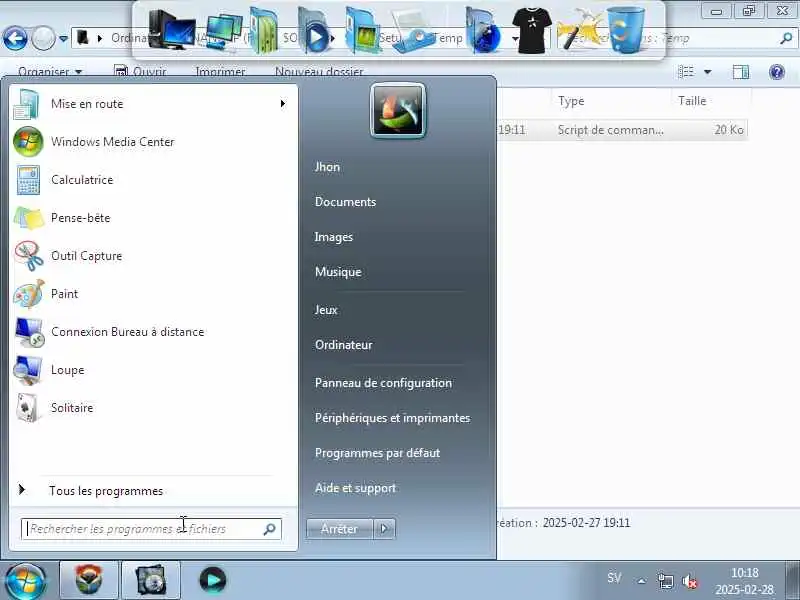Open Explorer Help question mark
Viewport: 800px width, 600px height.
(777, 71)
